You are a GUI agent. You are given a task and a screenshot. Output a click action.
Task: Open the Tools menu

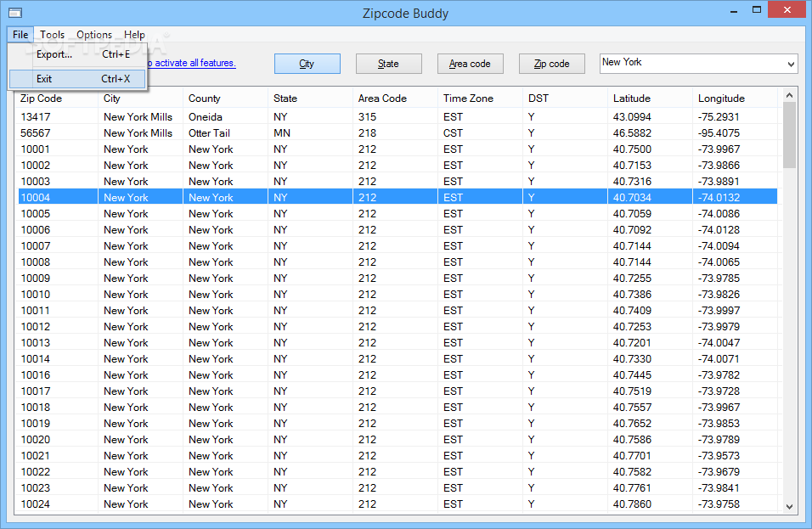pyautogui.click(x=53, y=35)
